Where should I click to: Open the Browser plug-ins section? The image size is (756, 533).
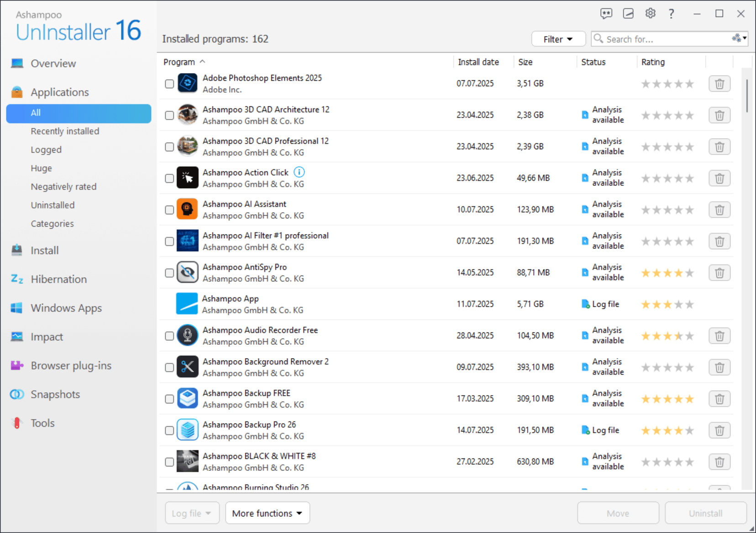click(x=71, y=365)
